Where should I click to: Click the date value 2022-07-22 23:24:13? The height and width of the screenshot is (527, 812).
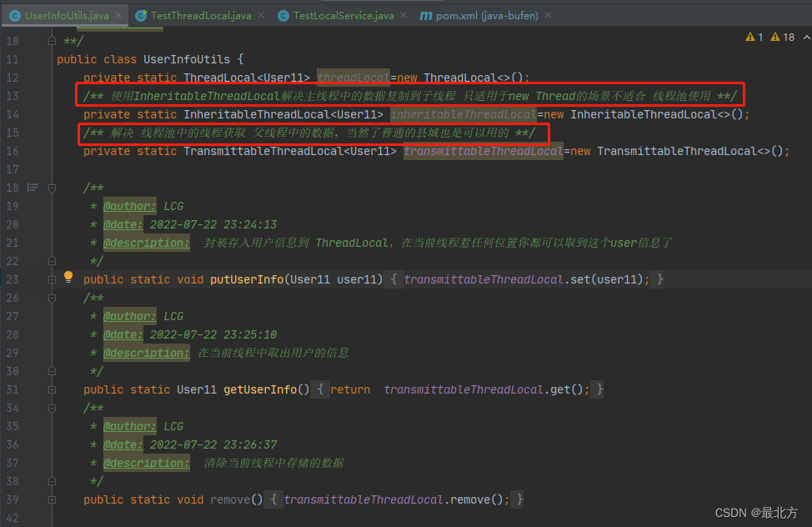coord(213,224)
